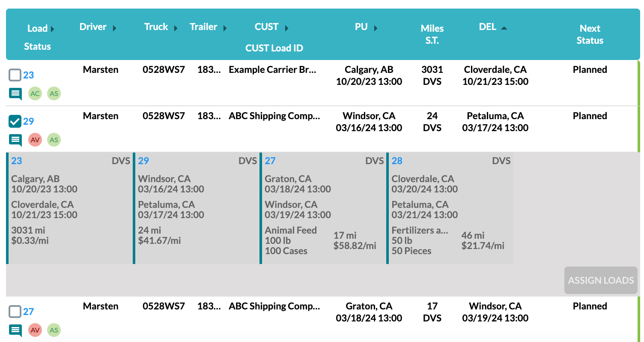The width and height of the screenshot is (644, 342).
Task: Check the checkbox for load 23
Action: [14, 75]
